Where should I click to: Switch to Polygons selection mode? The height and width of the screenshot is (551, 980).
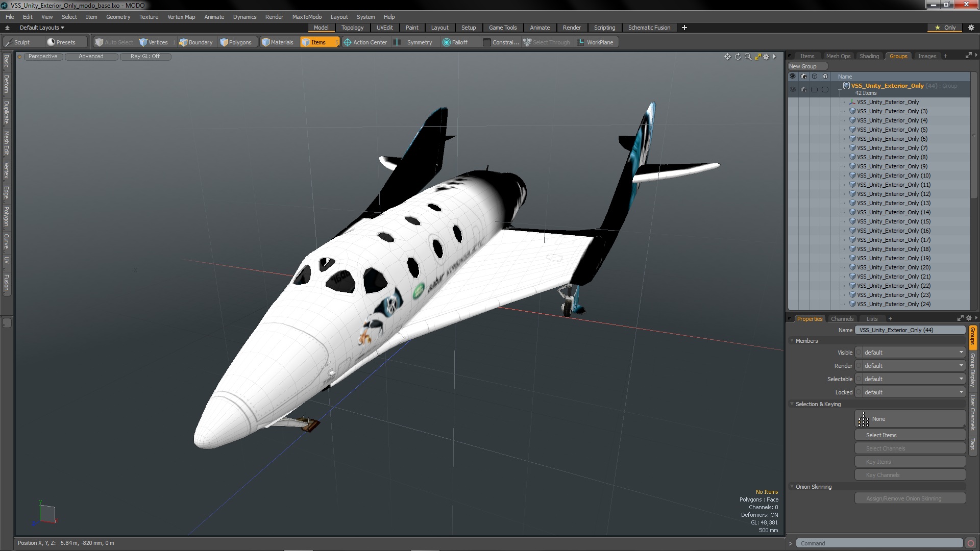(x=236, y=42)
